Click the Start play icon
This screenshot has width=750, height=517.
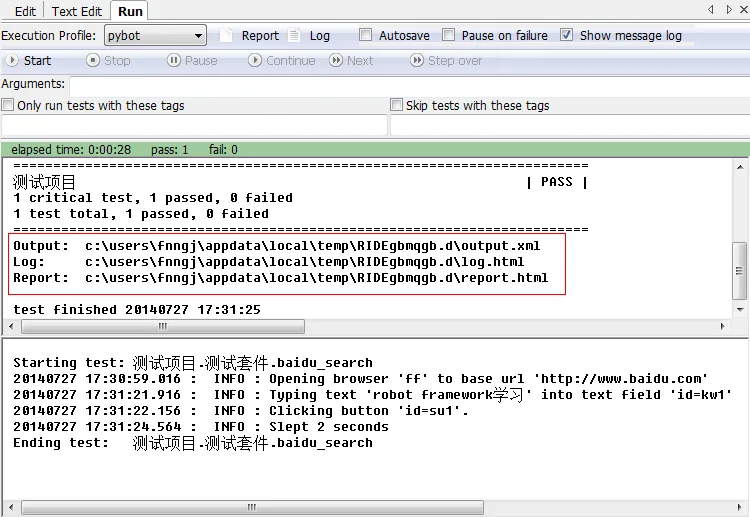pyautogui.click(x=12, y=60)
